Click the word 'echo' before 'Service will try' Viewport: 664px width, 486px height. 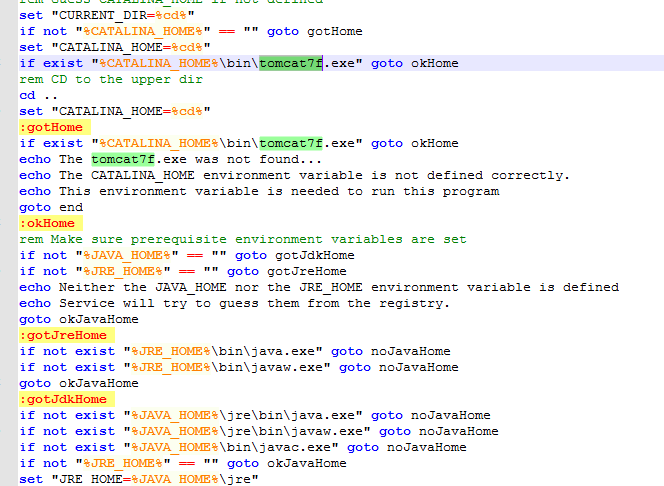click(35, 304)
